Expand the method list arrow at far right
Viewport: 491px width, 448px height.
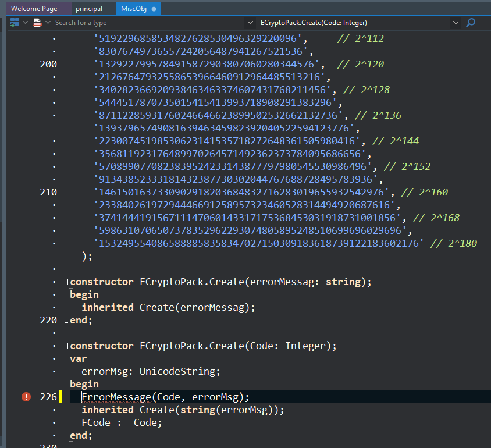tap(455, 23)
